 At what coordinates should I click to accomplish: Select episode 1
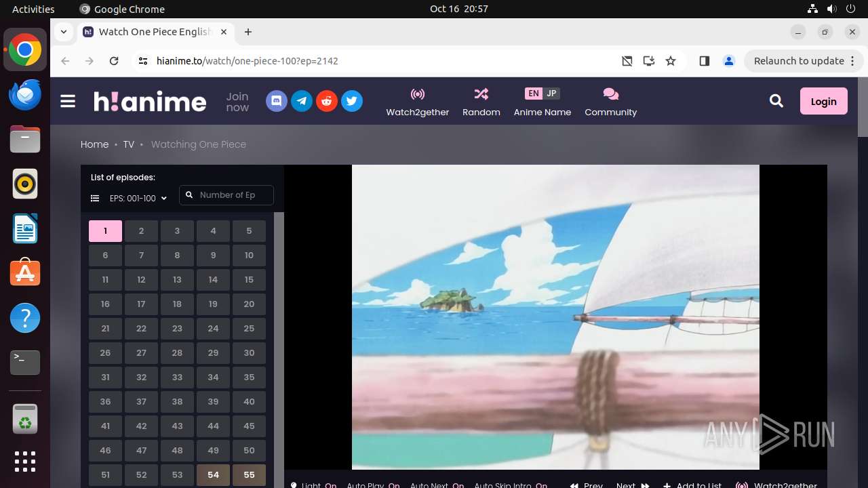tap(105, 231)
